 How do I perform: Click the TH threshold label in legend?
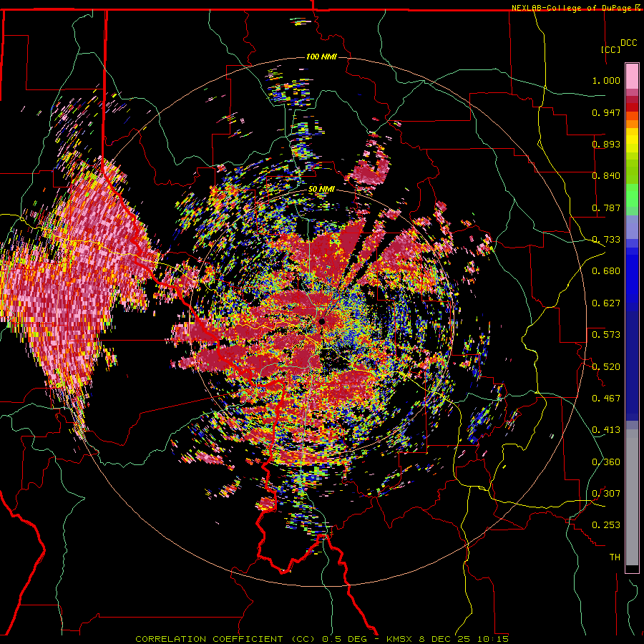(x=615, y=557)
